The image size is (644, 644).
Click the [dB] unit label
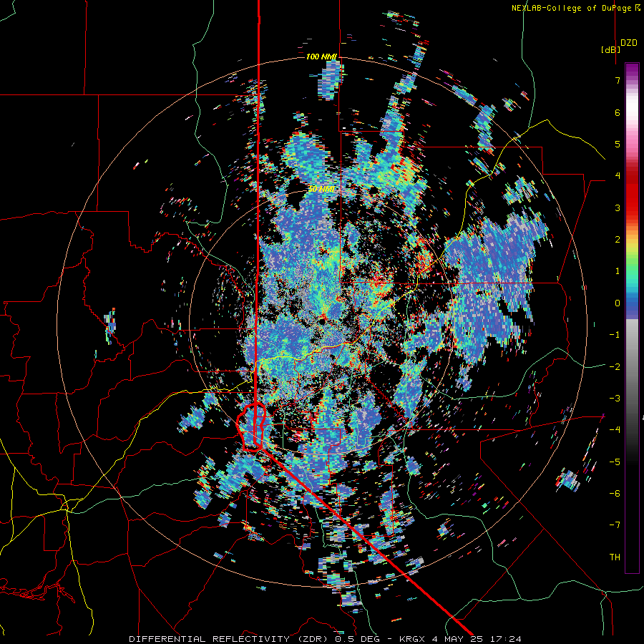[x=610, y=49]
